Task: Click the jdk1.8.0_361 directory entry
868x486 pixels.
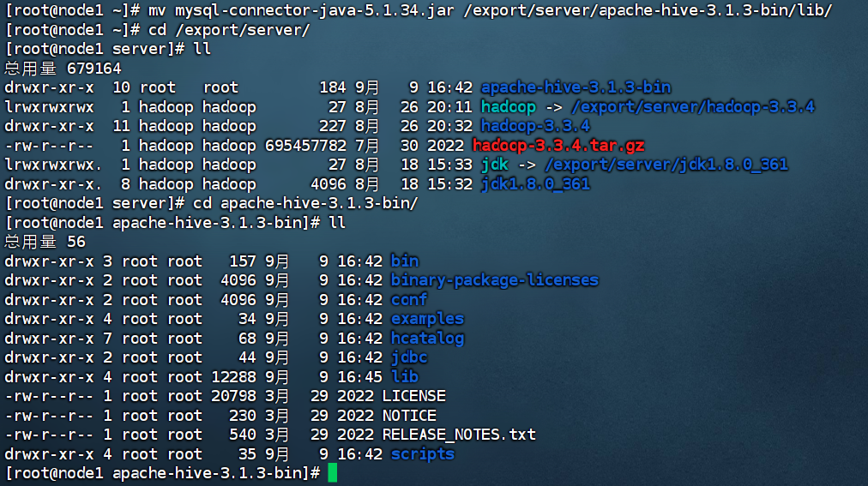Action: pos(535,184)
